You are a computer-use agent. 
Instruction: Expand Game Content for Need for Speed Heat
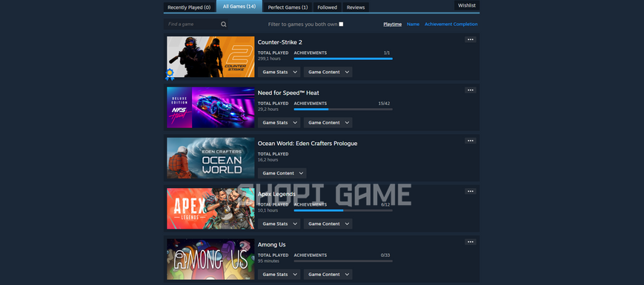tap(328, 123)
